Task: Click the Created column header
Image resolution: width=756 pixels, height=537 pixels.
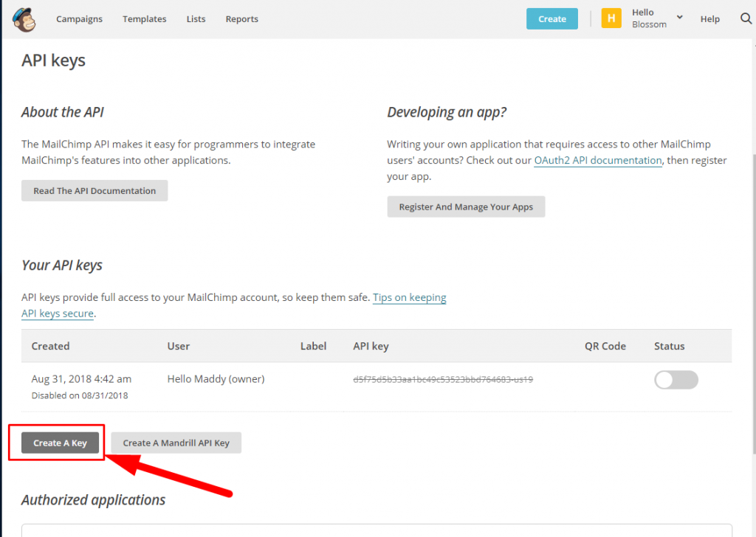Action: 51,346
